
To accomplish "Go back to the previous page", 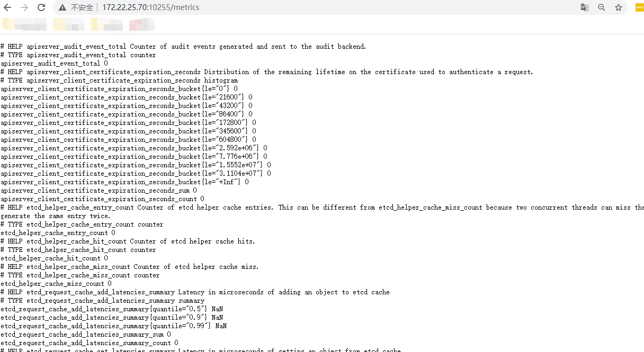I will click(7, 7).
